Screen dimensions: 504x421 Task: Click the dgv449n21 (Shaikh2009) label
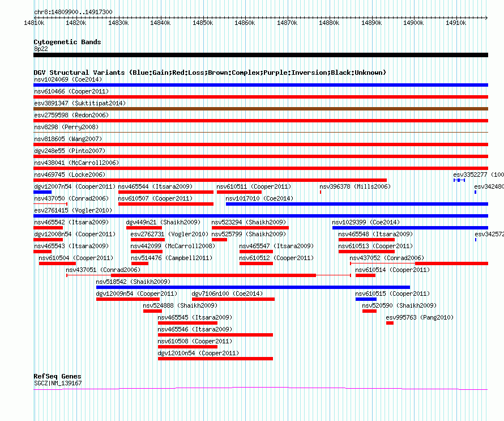(163, 222)
